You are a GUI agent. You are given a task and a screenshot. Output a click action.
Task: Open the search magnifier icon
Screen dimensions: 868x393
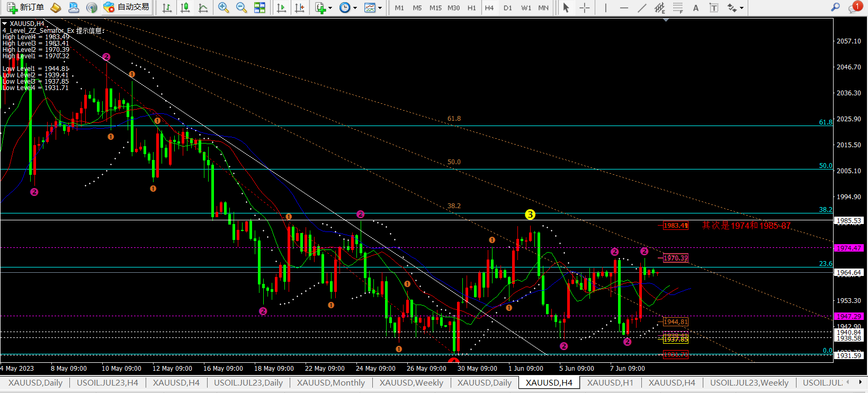pos(835,7)
